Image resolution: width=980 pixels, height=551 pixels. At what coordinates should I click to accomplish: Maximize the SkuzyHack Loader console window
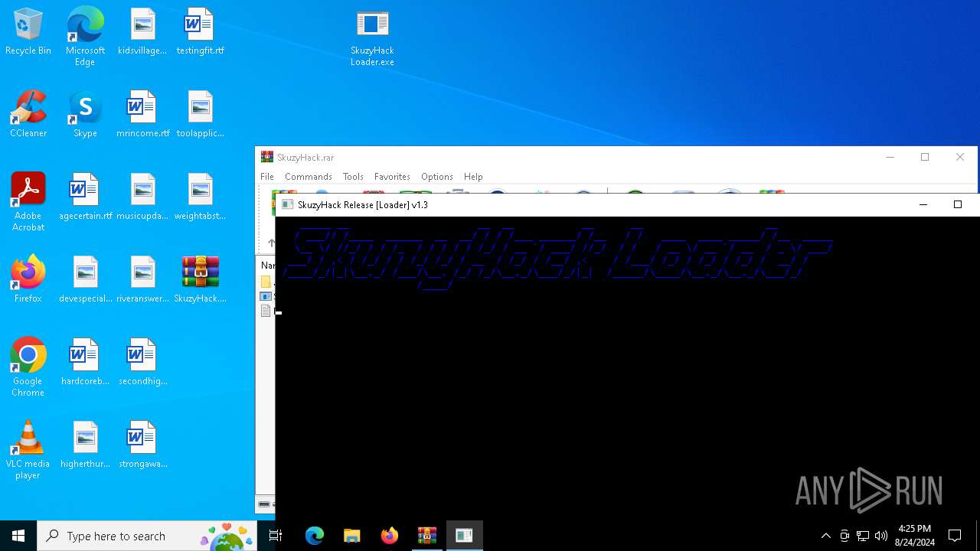coord(957,204)
